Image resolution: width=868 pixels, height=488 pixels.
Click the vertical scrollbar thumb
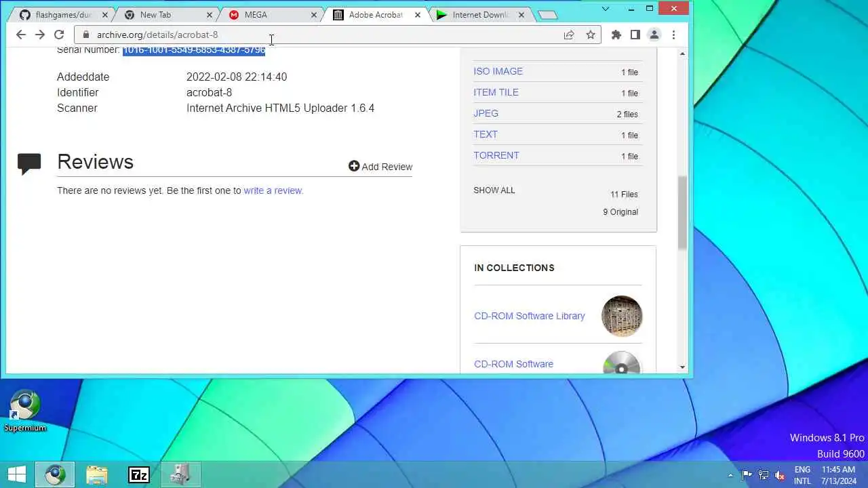(x=682, y=212)
